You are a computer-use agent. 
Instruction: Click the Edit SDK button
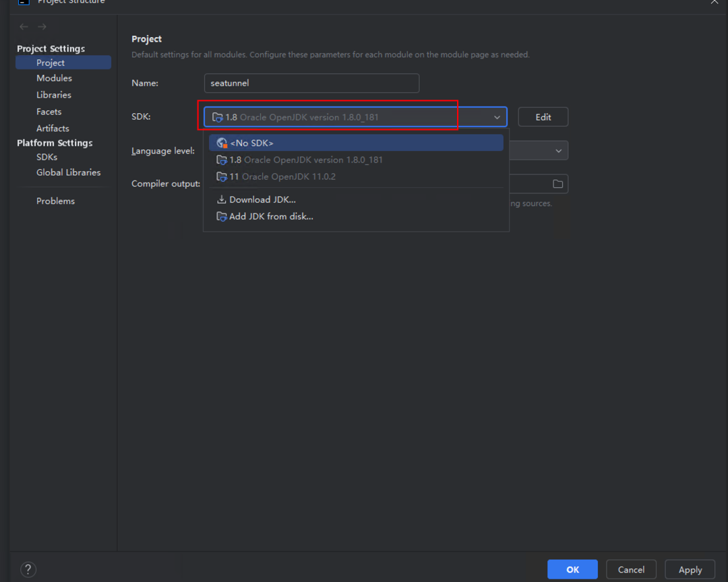pos(543,117)
